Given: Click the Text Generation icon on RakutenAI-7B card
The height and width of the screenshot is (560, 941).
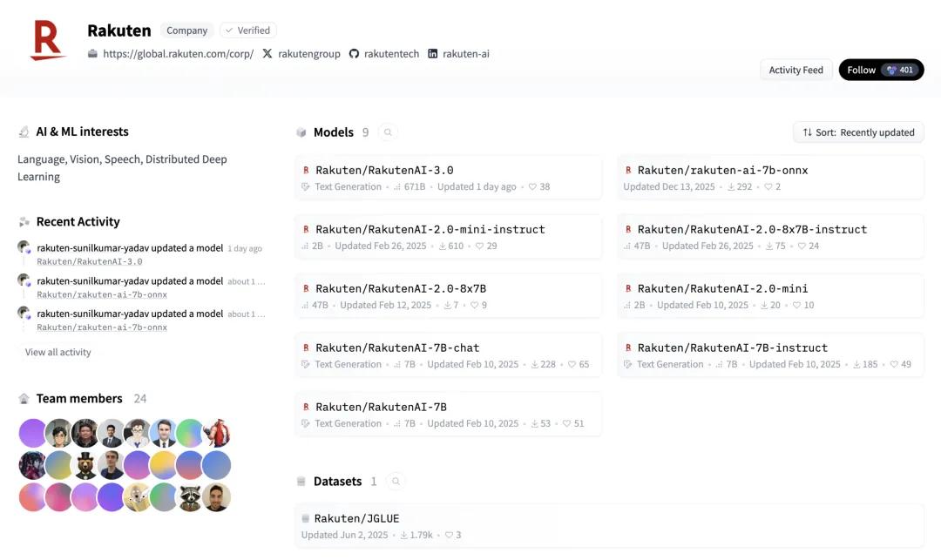Looking at the screenshot, I should 306,424.
